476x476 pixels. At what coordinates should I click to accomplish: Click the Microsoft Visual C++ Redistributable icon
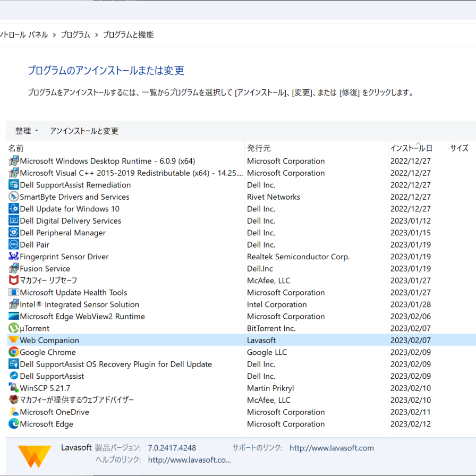[x=14, y=173]
